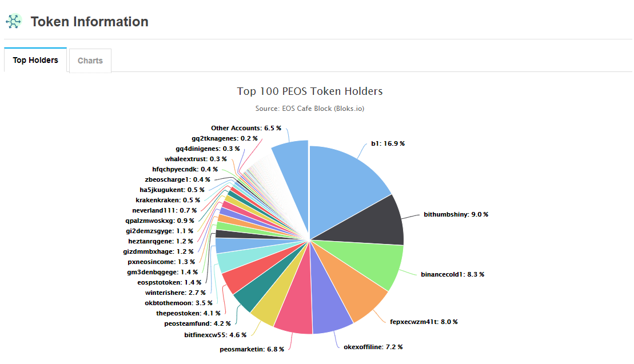Image resolution: width=634 pixels, height=364 pixels.
Task: Select the okexoffiline: 7.2 % label
Action: click(x=373, y=347)
